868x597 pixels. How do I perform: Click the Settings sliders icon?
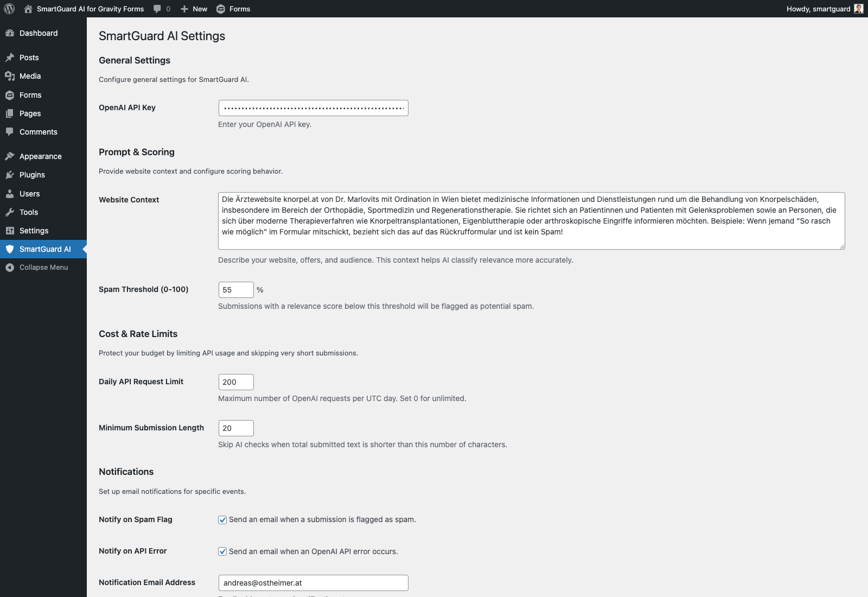point(10,231)
